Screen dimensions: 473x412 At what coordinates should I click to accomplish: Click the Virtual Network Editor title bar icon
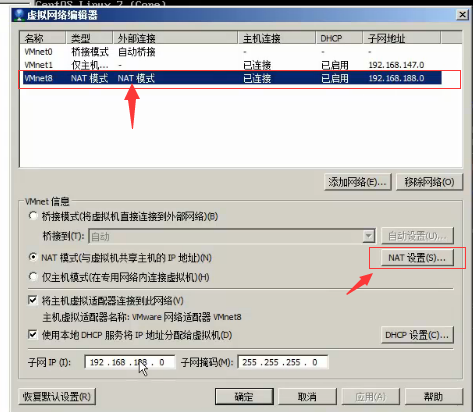coord(19,15)
